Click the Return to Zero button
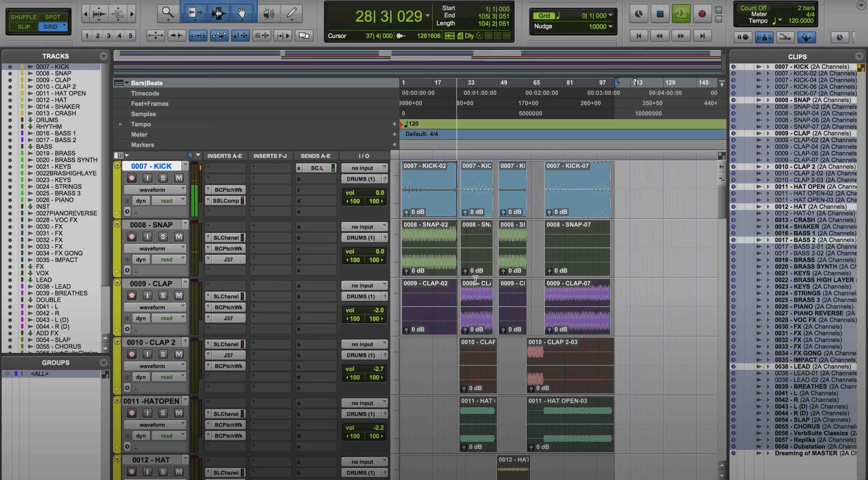Viewport: 868px width, 480px height. 639,36
